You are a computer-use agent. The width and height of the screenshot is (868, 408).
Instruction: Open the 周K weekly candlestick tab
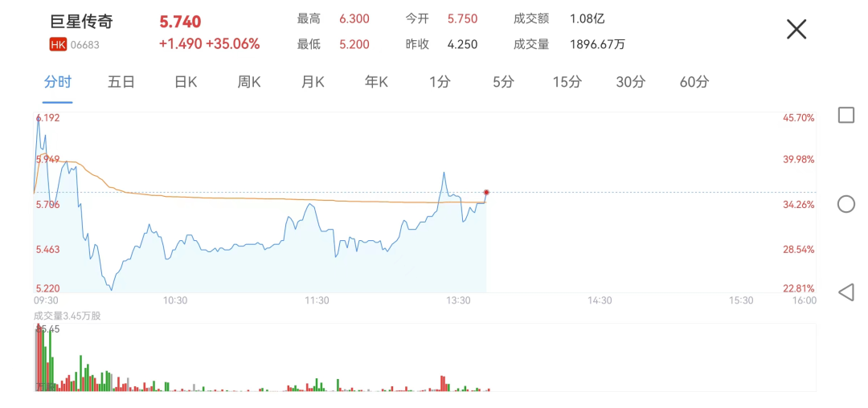pos(249,82)
